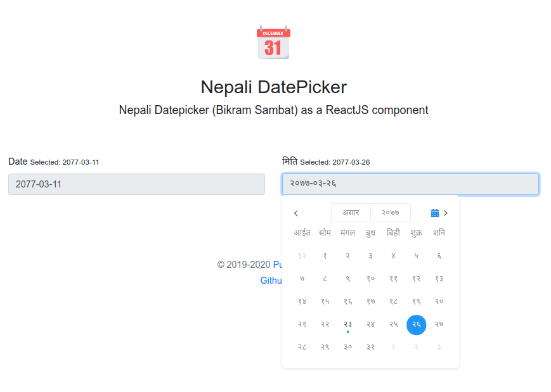Select date ३१ in the last row

370,346
